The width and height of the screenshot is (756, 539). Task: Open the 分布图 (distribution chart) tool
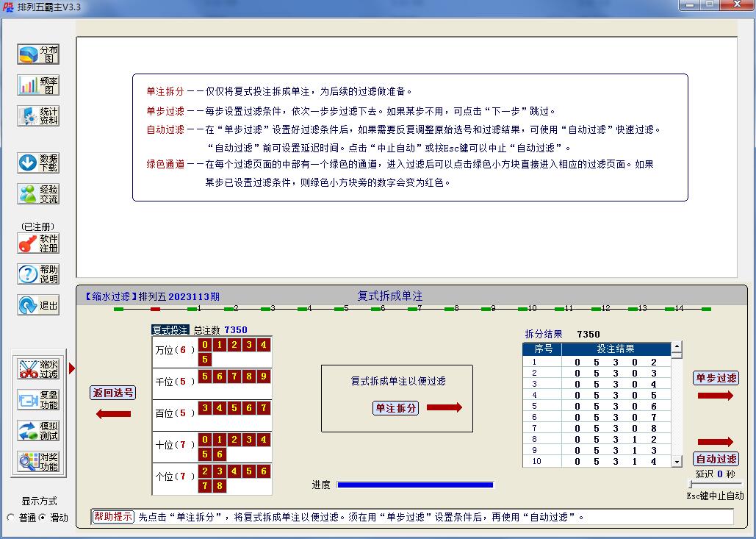tap(37, 53)
